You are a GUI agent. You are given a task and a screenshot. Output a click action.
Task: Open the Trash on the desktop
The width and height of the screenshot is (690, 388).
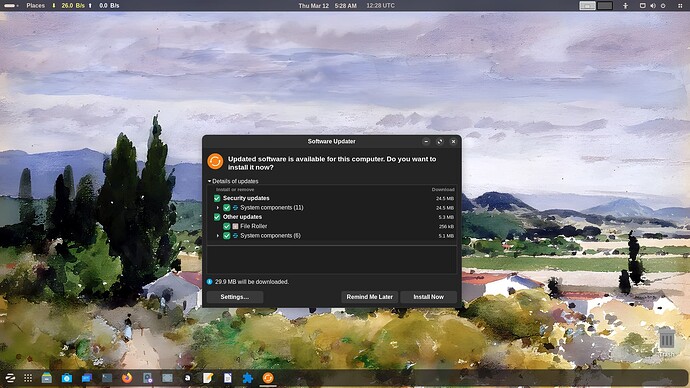coord(667,340)
